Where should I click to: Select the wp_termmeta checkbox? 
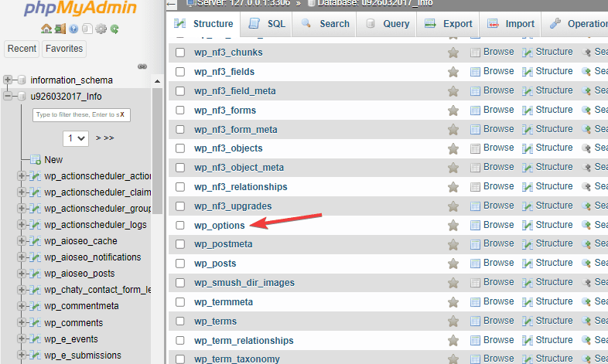pyautogui.click(x=180, y=302)
